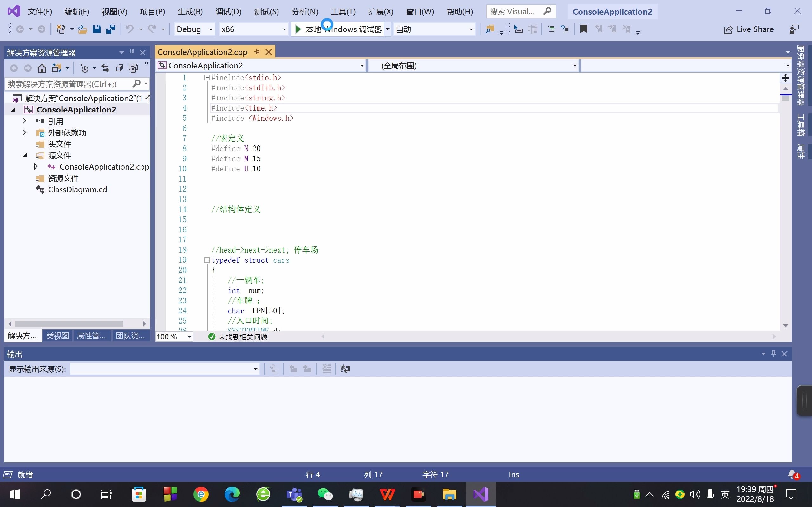Open the Debug configuration dropdown
This screenshot has height=507, width=812.
[195, 29]
